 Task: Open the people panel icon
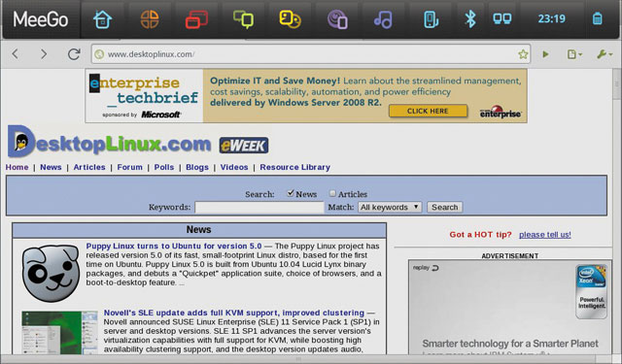(x=290, y=19)
